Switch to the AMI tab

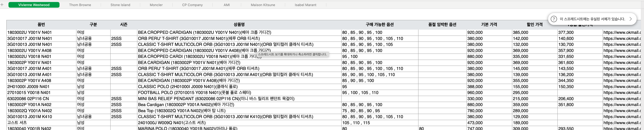click(x=227, y=5)
